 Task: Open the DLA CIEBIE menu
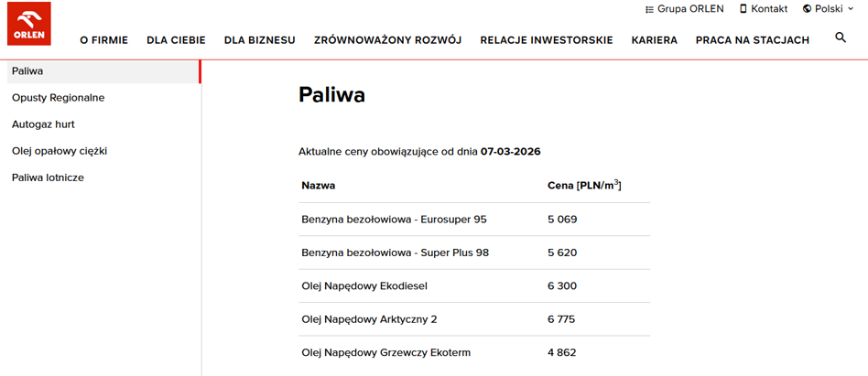[176, 40]
